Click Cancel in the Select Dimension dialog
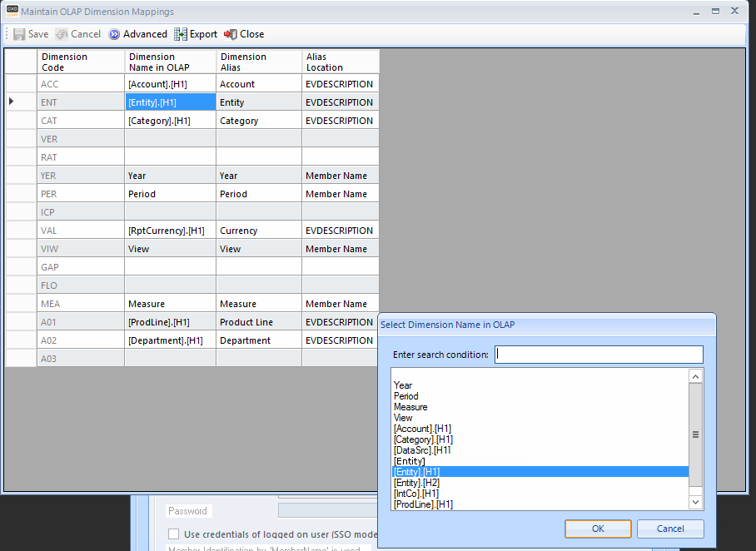 (x=670, y=529)
